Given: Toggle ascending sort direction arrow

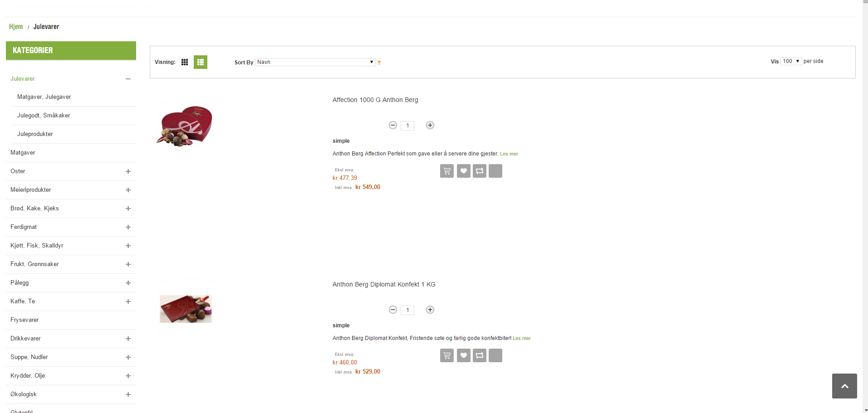Looking at the screenshot, I should (x=379, y=63).
